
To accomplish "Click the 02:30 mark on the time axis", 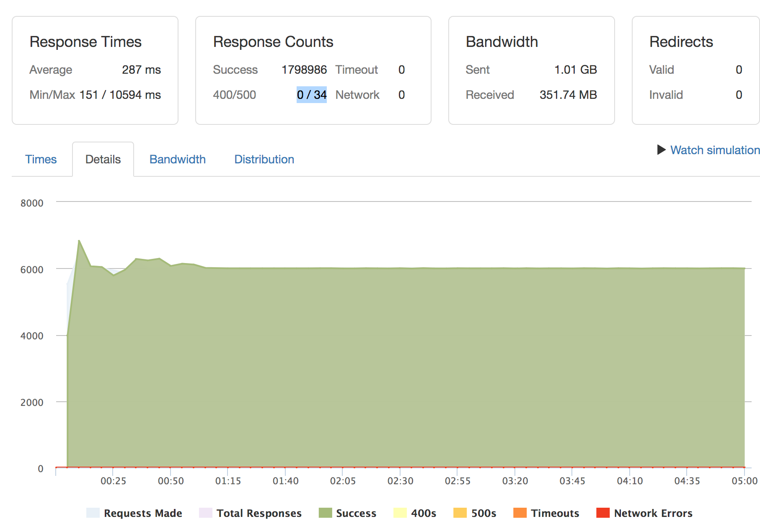I will tap(400, 480).
